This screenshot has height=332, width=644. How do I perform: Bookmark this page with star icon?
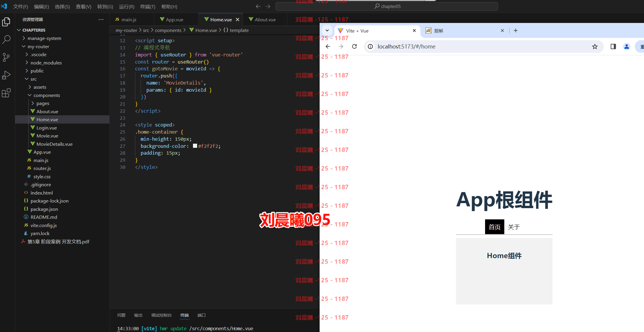[595, 46]
